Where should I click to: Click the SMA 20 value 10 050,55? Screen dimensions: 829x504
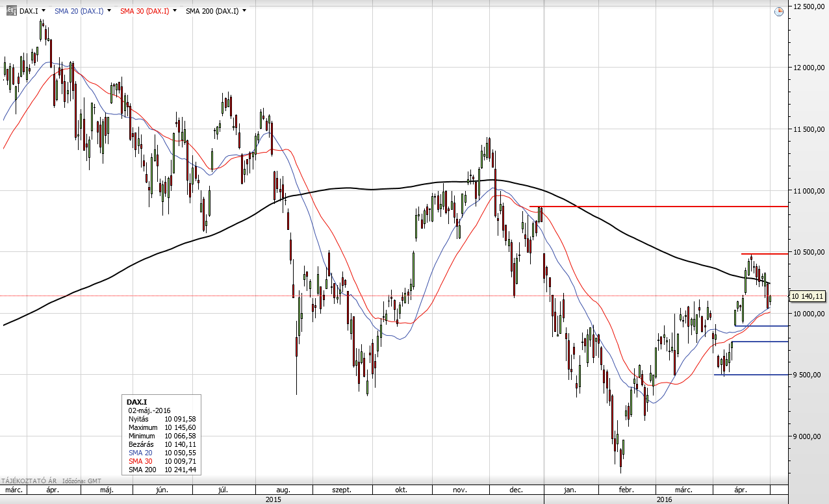(x=180, y=453)
